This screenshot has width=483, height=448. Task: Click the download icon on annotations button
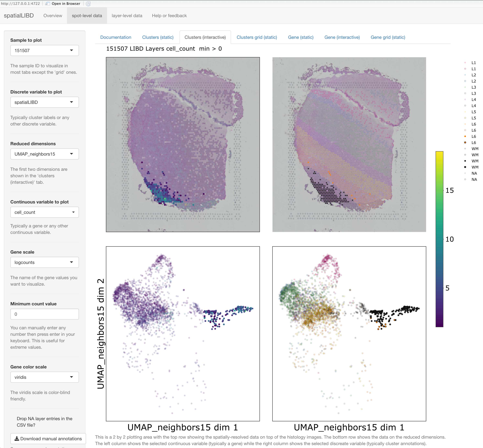(17, 439)
